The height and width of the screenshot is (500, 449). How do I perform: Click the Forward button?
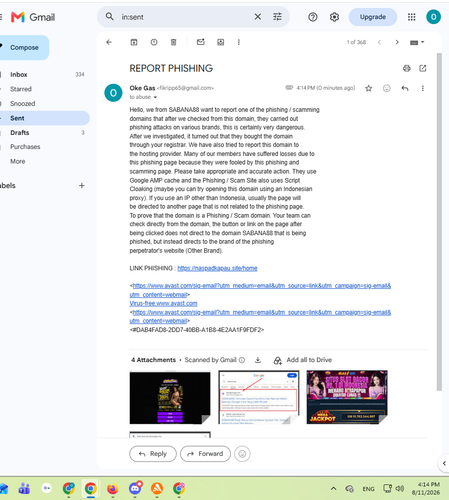205,454
